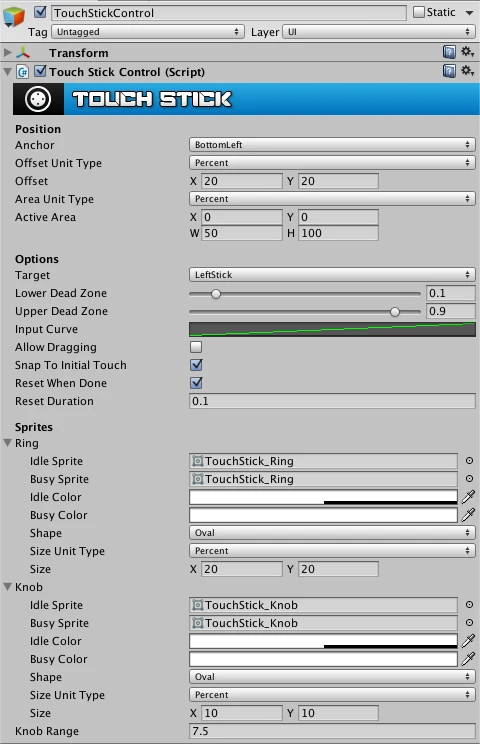The height and width of the screenshot is (744, 480).
Task: Open the Tag dropdown
Action: (x=148, y=32)
